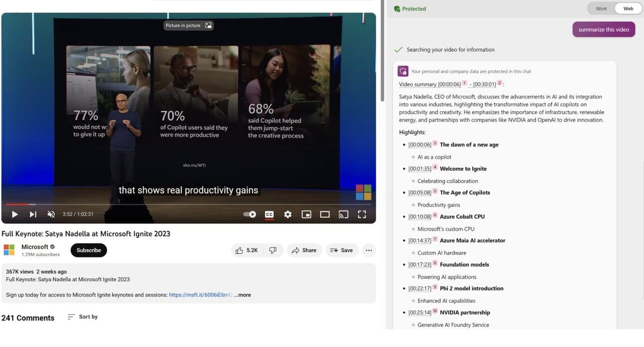Play the video with the play button
Viewport: 644px width, 347px height.
15,214
